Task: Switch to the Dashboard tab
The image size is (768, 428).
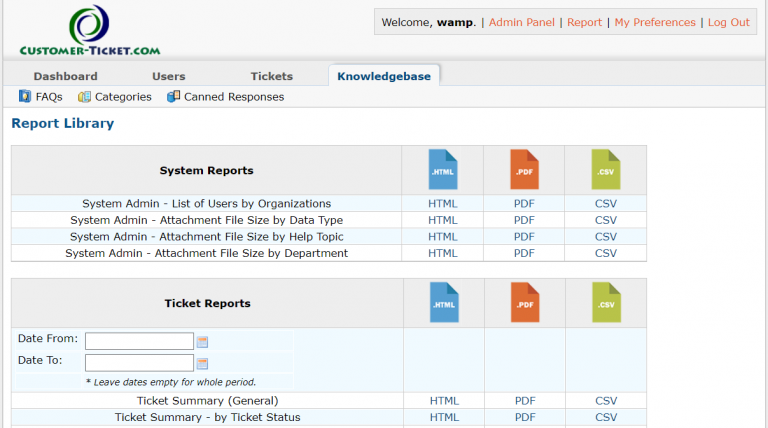Action: [66, 76]
